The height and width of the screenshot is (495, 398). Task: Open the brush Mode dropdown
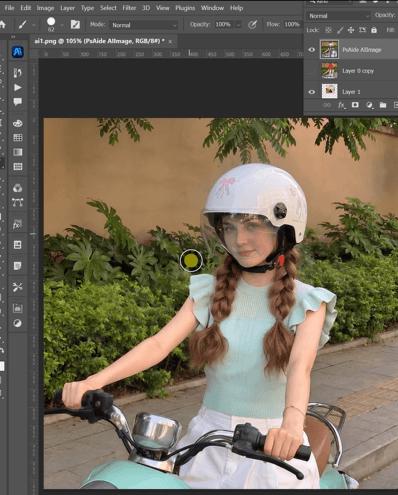(x=143, y=25)
